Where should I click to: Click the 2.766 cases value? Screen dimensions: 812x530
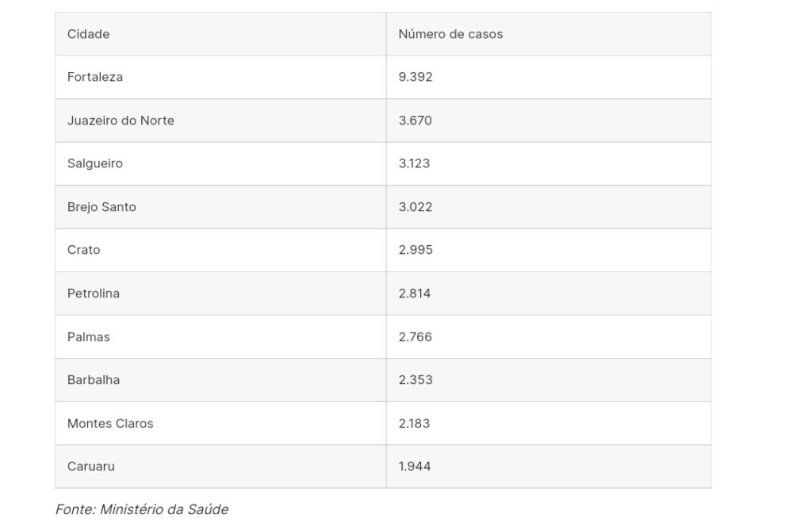tap(416, 337)
